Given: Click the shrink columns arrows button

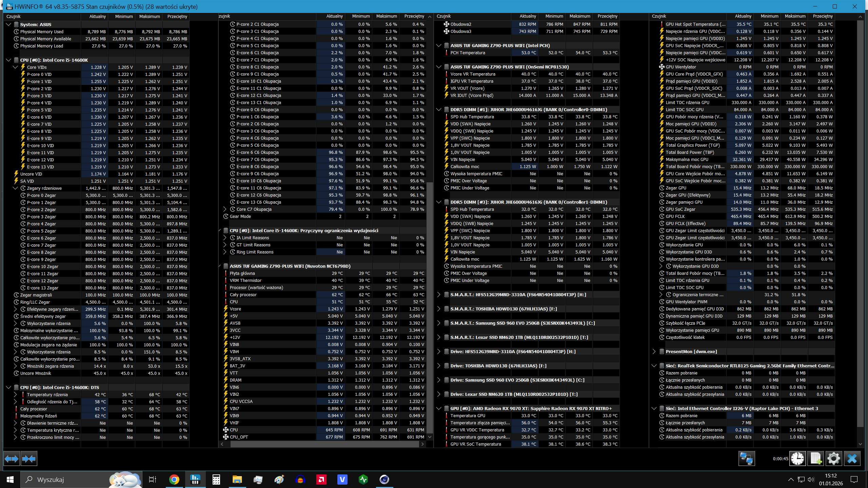Looking at the screenshot, I should click(x=29, y=459).
